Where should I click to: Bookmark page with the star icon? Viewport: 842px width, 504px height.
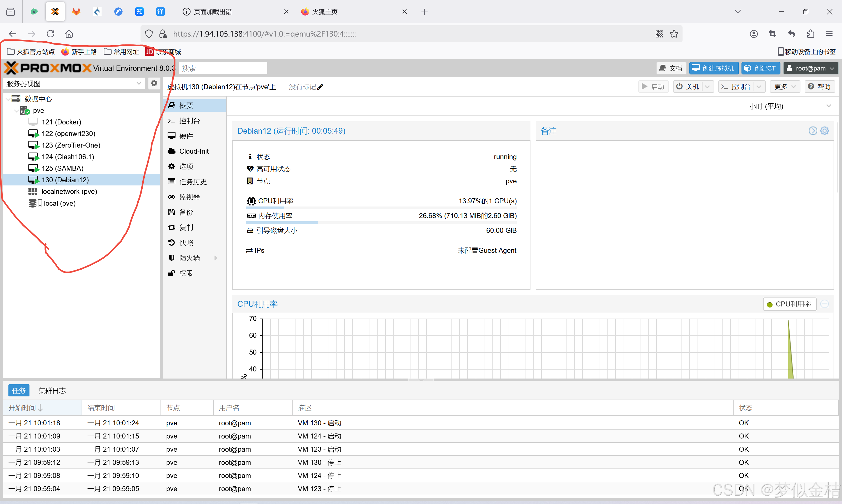click(674, 34)
